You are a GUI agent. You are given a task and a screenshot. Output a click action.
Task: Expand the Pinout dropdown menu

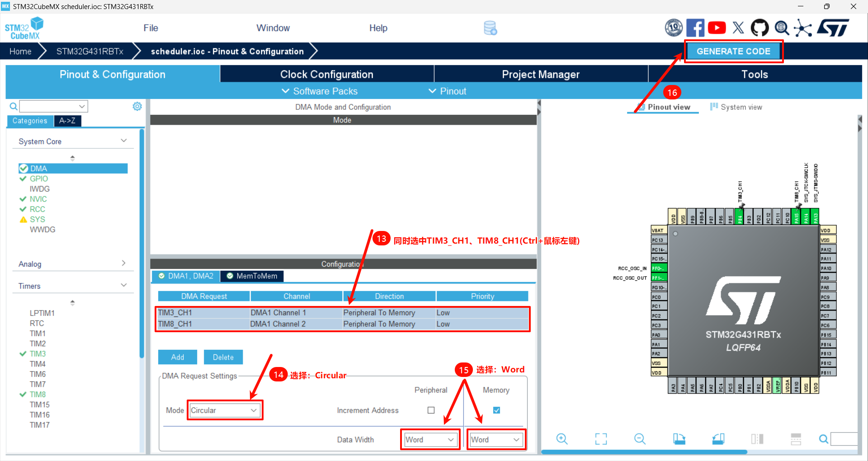(x=447, y=91)
